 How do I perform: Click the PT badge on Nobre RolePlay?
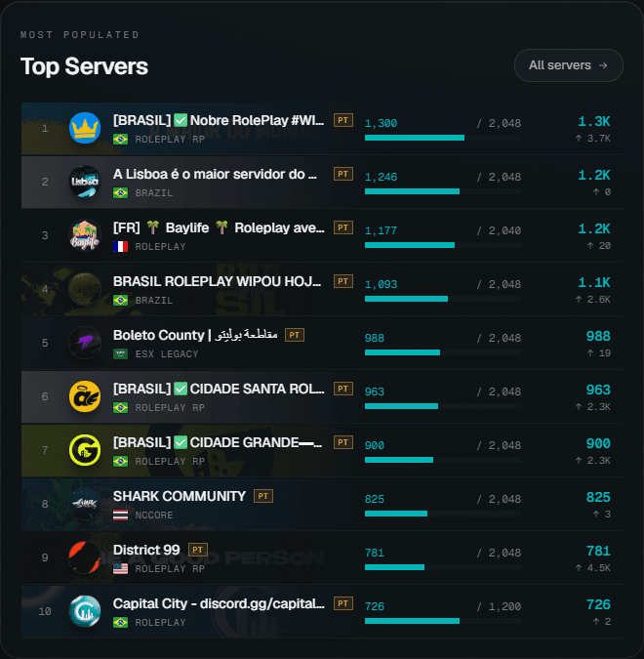(x=343, y=120)
